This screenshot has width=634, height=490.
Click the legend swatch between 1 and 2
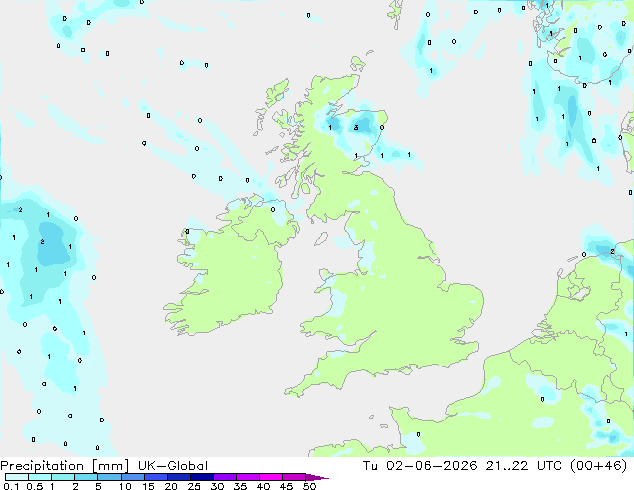[63, 477]
